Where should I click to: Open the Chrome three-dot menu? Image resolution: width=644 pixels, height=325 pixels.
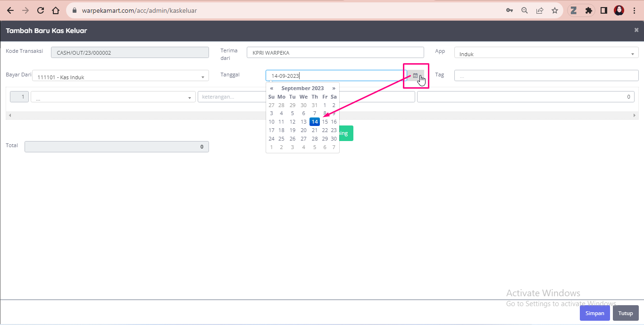(634, 10)
